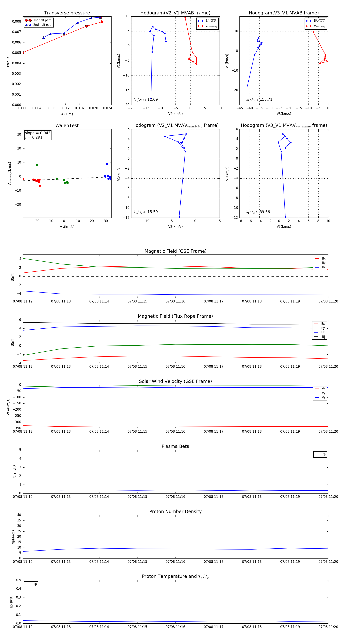The image size is (351, 644).
Task: Click the 'slope = 0.043' annotation
Action: (x=38, y=133)
